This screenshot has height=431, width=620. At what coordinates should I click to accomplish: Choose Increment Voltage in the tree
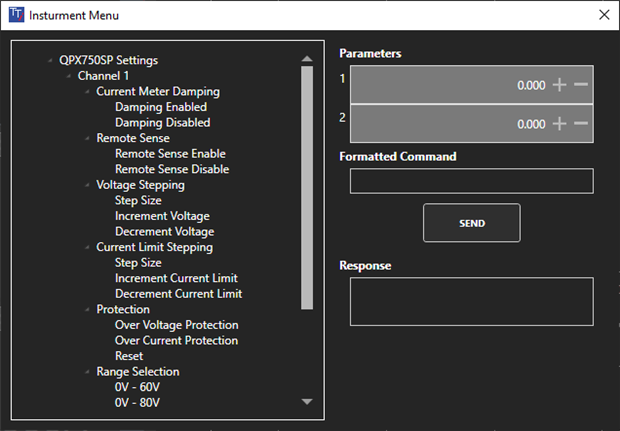162,216
